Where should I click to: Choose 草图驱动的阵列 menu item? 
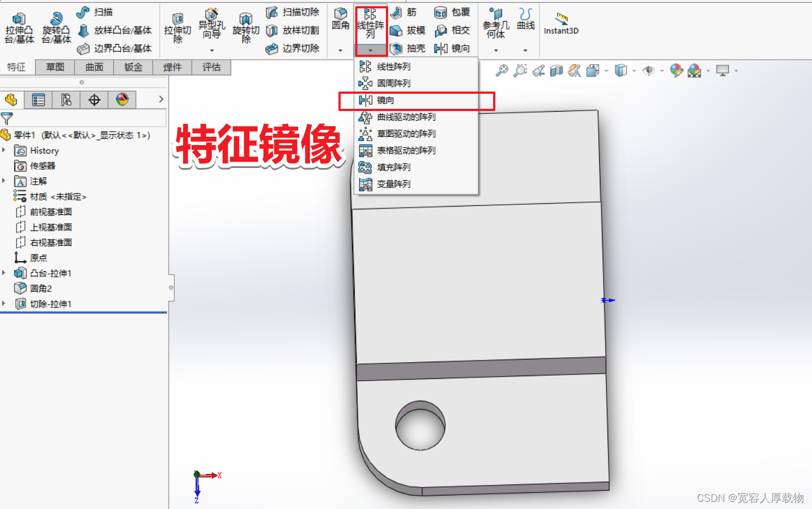[x=416, y=133]
